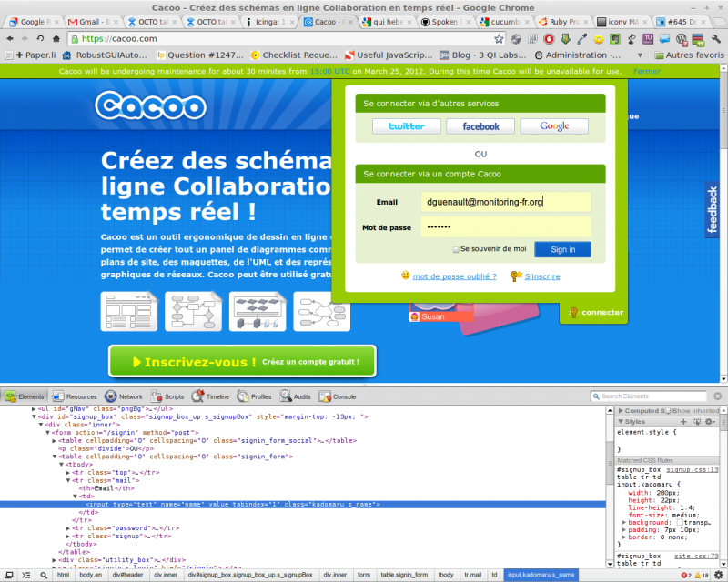728x582 pixels.
Task: Collapse the form action signin node
Action: [x=47, y=433]
